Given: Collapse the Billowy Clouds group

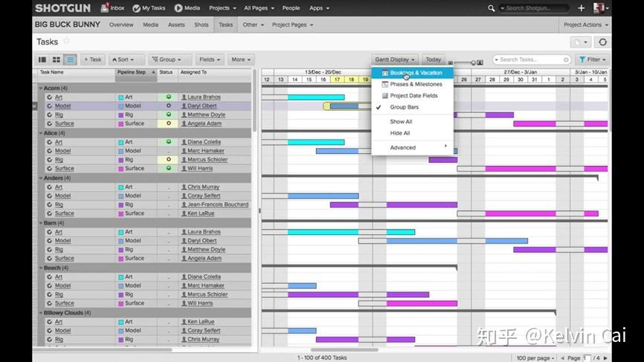Looking at the screenshot, I should (x=41, y=313).
